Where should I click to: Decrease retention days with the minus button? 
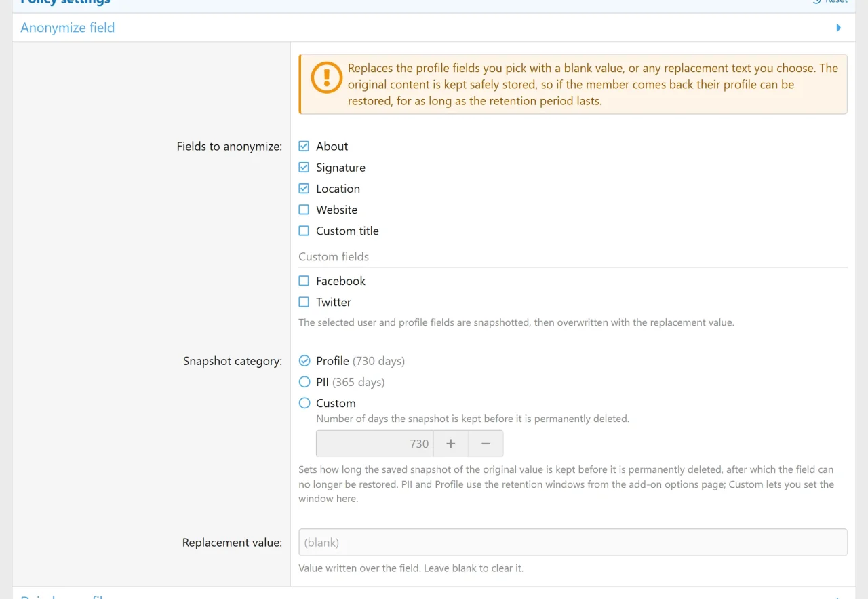(x=486, y=444)
